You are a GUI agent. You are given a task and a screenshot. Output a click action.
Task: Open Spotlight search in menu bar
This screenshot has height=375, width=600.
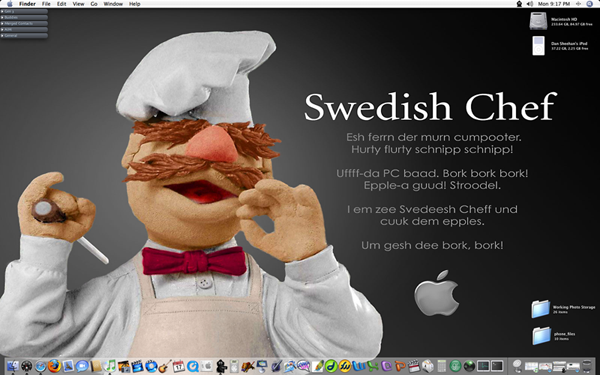click(590, 4)
